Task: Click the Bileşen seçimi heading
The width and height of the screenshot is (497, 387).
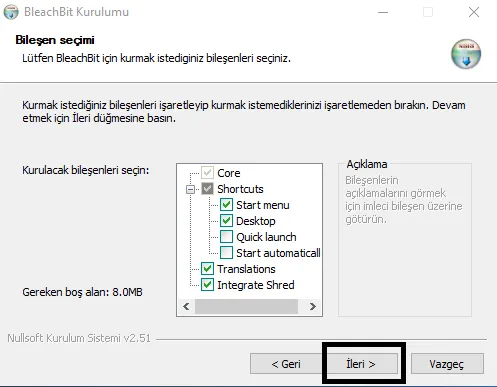Action: pos(55,40)
